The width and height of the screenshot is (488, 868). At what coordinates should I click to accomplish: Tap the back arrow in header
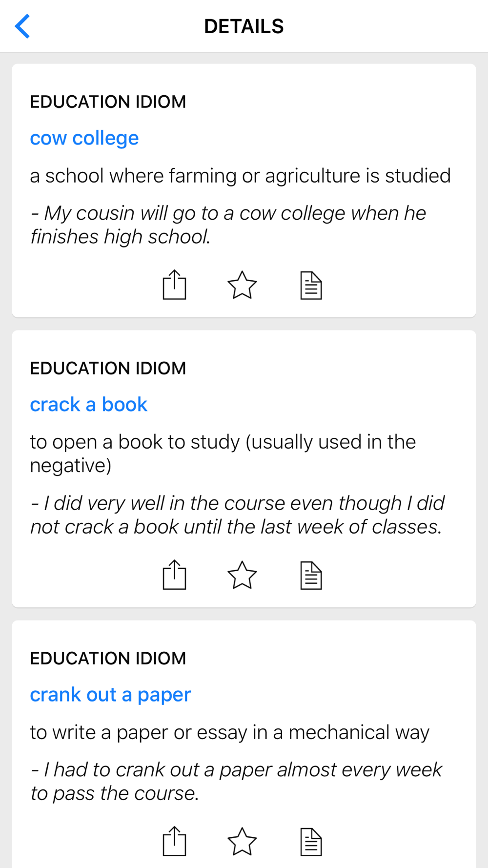22,26
